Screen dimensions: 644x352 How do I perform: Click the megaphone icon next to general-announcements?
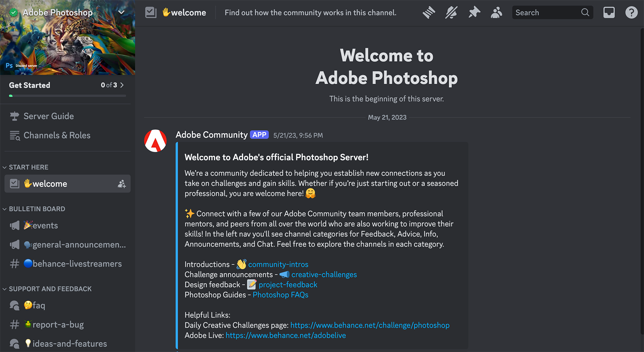pyautogui.click(x=14, y=244)
